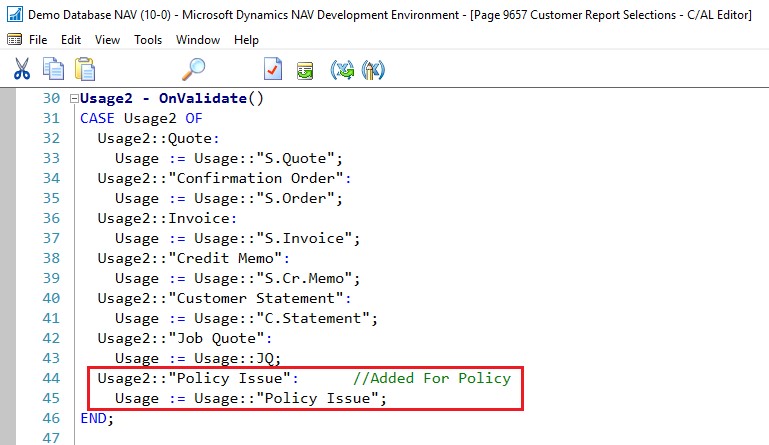
Task: Click the NAV app icon in title bar
Action: pyautogui.click(x=13, y=13)
